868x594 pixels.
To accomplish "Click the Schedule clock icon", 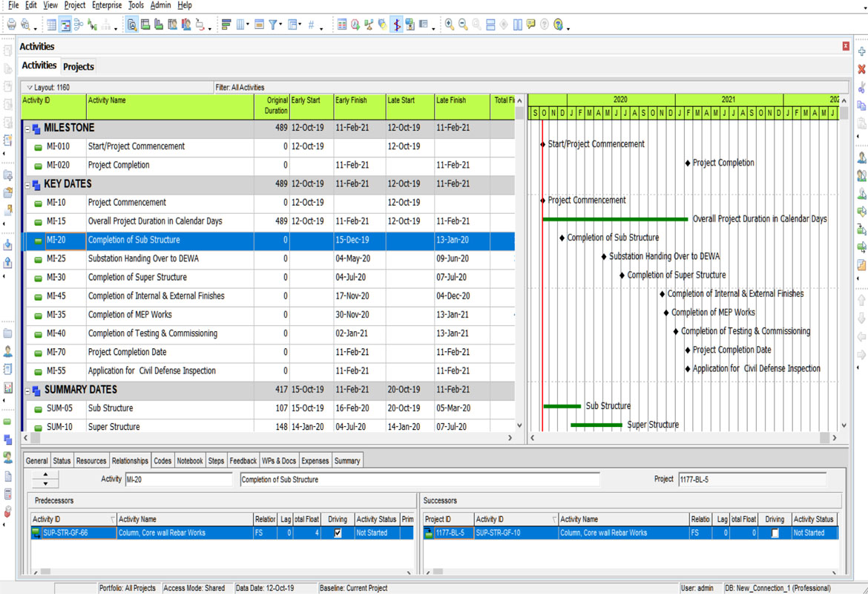I will pos(355,25).
